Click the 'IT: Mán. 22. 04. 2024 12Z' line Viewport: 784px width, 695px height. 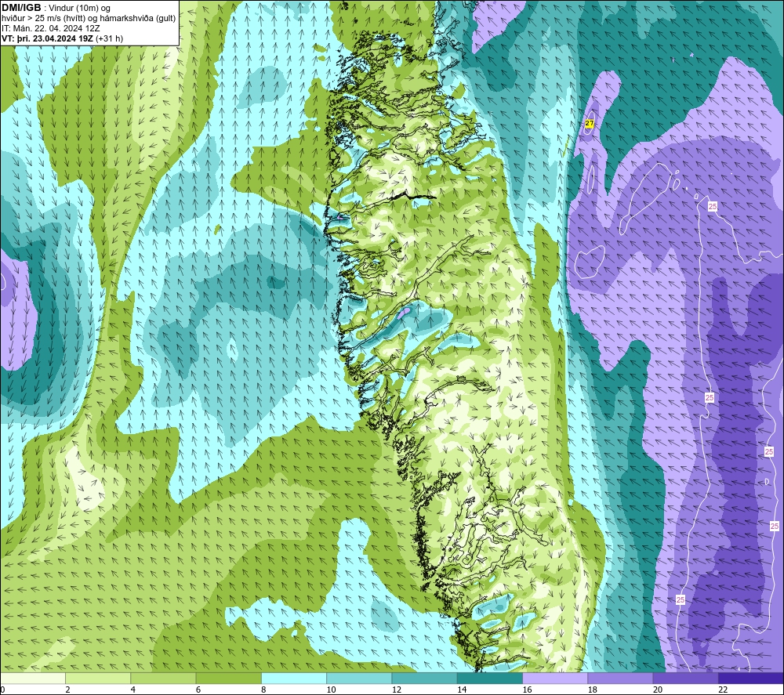pos(51,28)
